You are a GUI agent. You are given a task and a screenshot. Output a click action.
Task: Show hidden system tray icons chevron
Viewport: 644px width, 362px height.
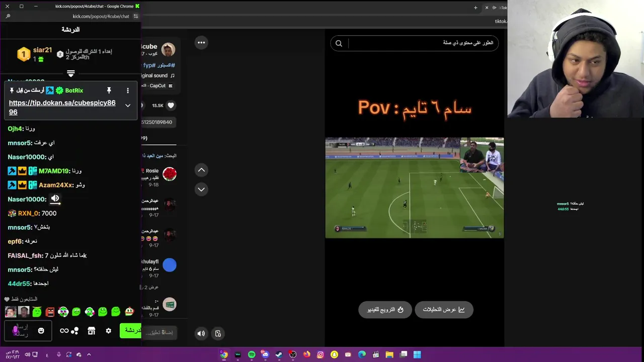(89, 354)
